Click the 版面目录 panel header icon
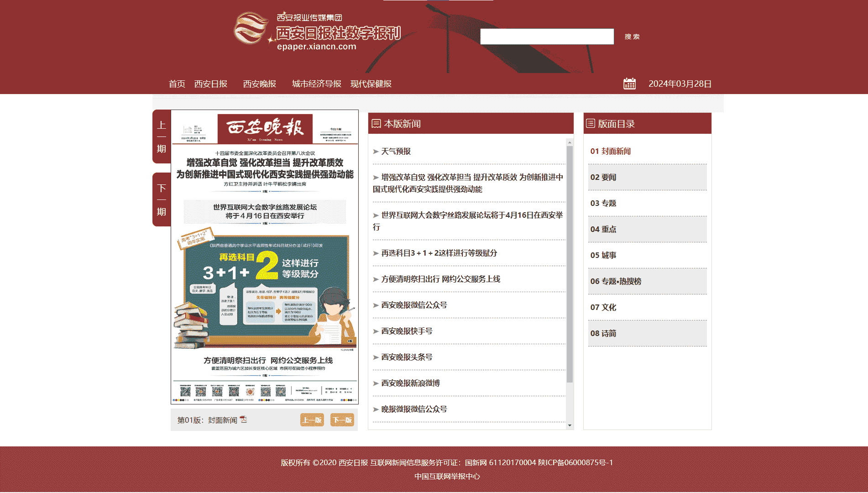The image size is (868, 493). tap(591, 123)
